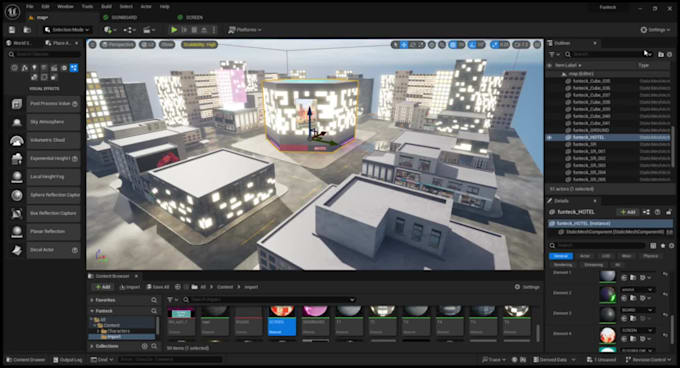
Task: Switch to the SCREEN asset tab
Action: 190,17
